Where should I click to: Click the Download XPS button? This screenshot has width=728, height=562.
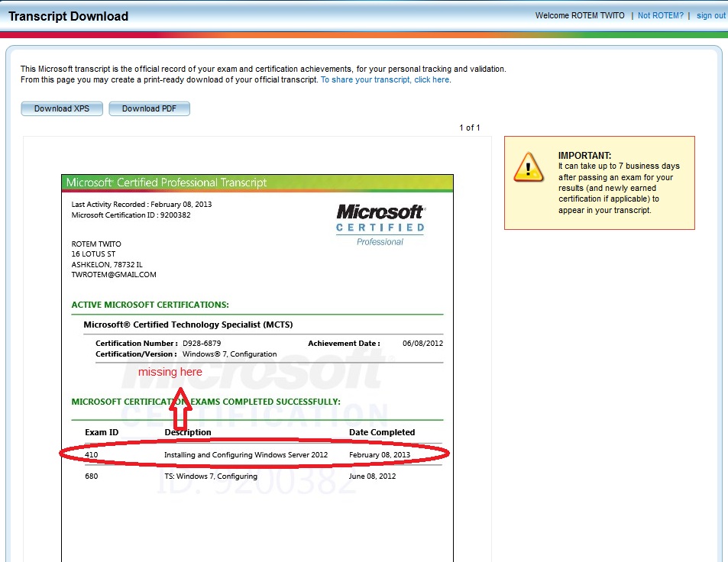62,108
